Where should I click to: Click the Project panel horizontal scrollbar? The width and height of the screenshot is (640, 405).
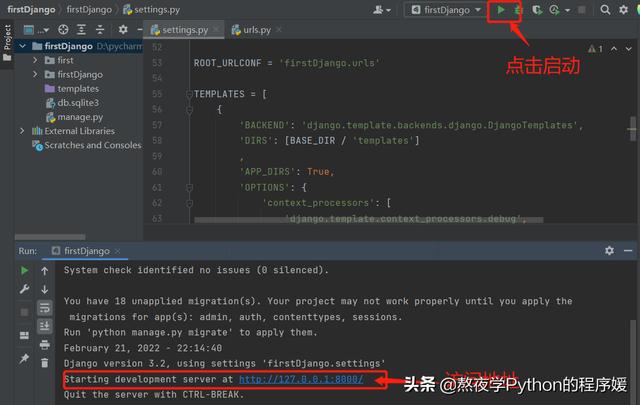point(50,237)
